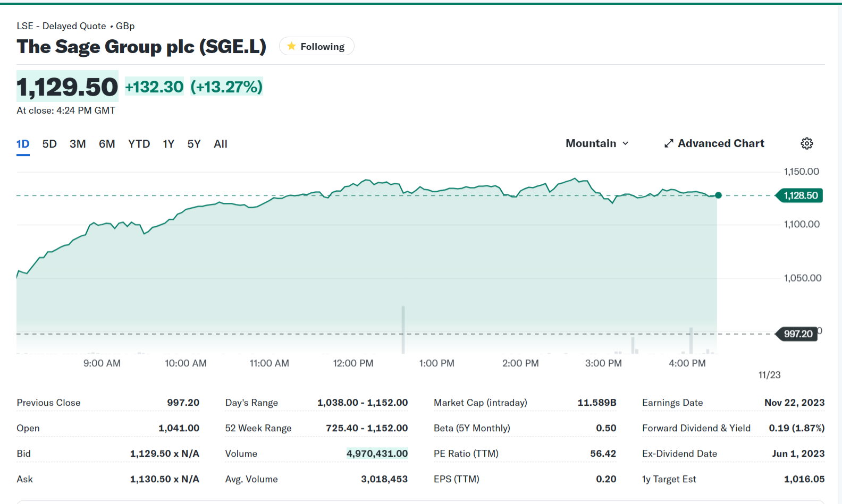This screenshot has height=504, width=842.
Task: Click the star icon in Following button
Action: pyautogui.click(x=291, y=46)
